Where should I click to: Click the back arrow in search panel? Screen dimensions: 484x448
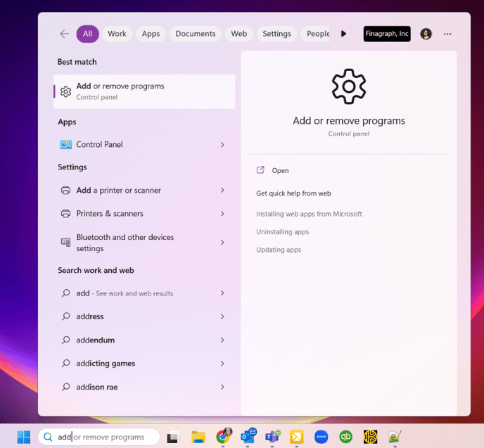(x=65, y=34)
